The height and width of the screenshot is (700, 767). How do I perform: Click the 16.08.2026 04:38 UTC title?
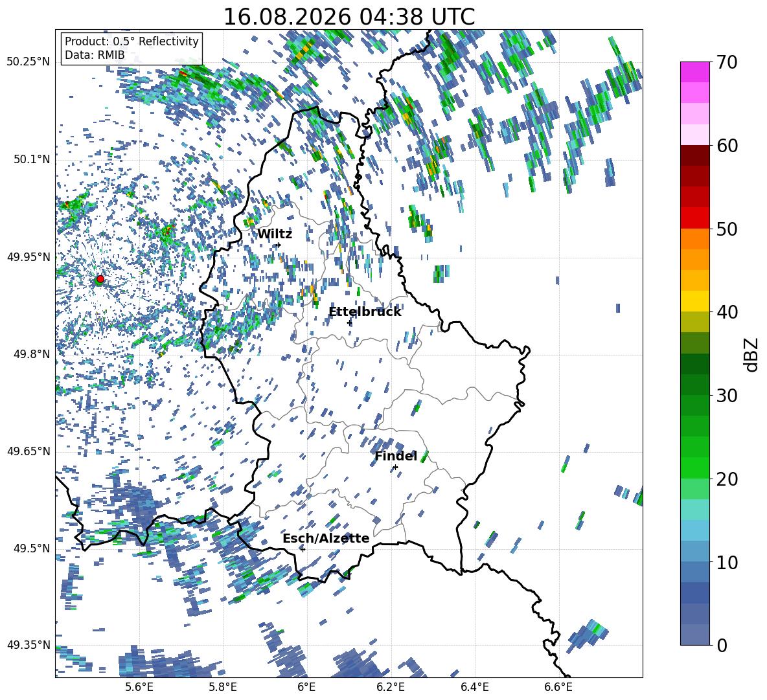click(349, 17)
